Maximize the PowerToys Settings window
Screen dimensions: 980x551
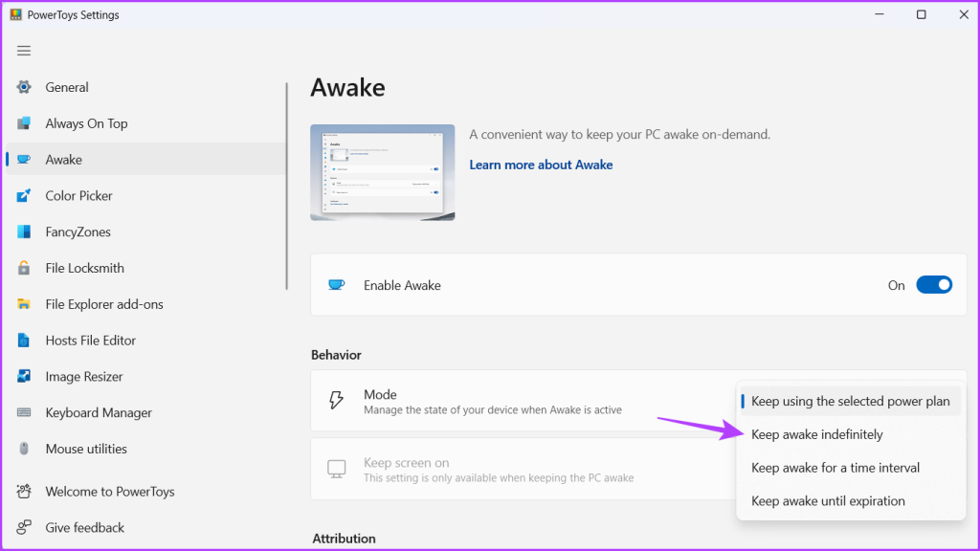922,14
